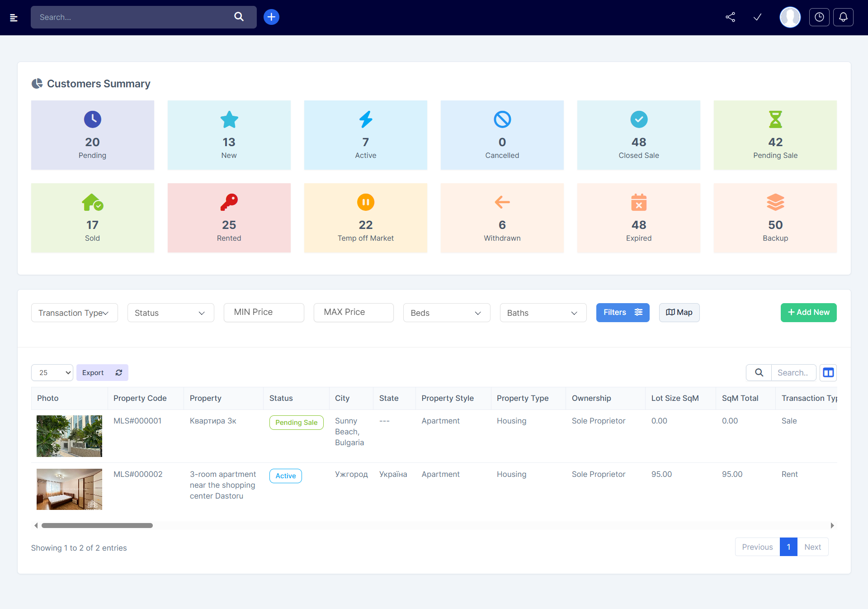
Task: Click the blue plus icon in top bar
Action: coord(271,17)
